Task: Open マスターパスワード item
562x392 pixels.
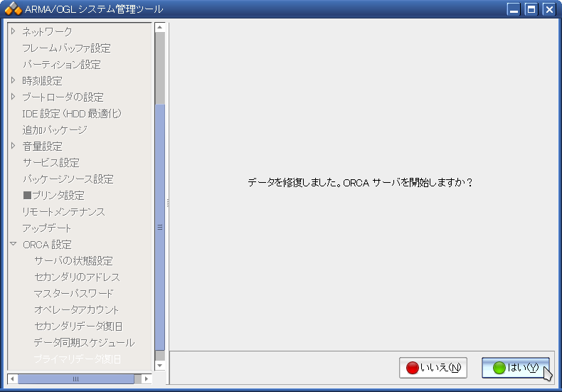Action: (73, 294)
